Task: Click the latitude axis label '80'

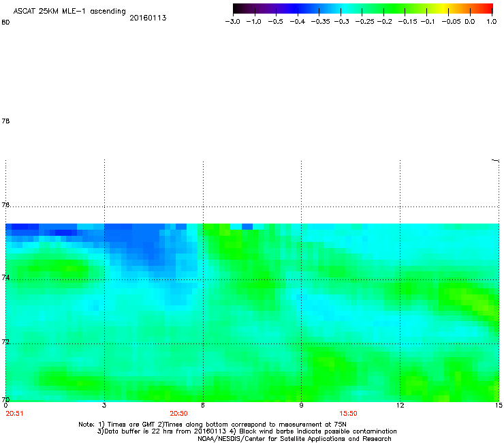Action: pyautogui.click(x=5, y=22)
